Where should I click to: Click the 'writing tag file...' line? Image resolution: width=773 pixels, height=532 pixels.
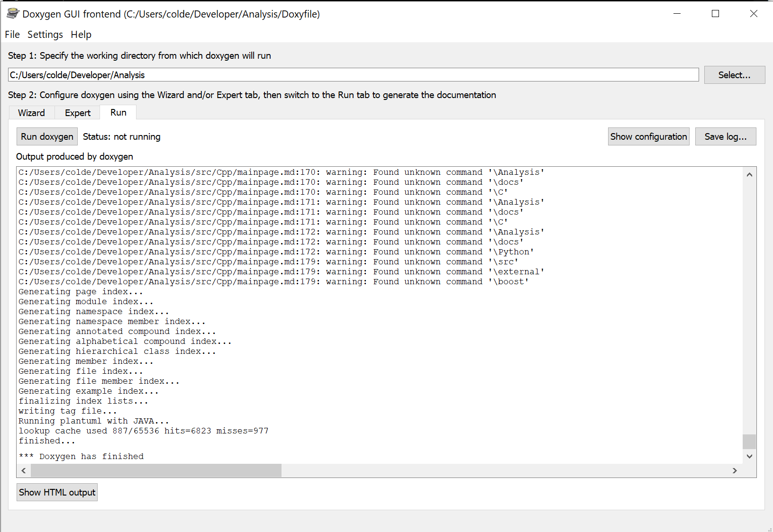tap(68, 411)
